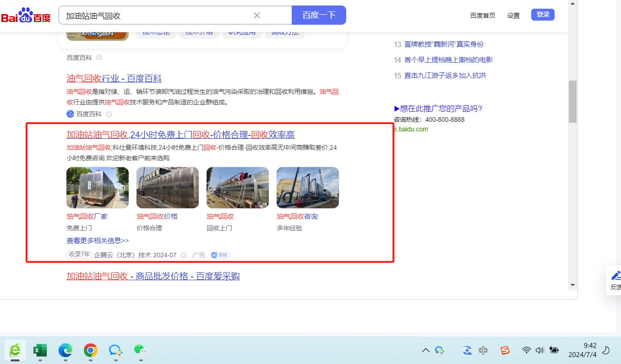This screenshot has width=621, height=364.
Task: Expand the hidden system tray icons chevron
Action: (x=425, y=350)
